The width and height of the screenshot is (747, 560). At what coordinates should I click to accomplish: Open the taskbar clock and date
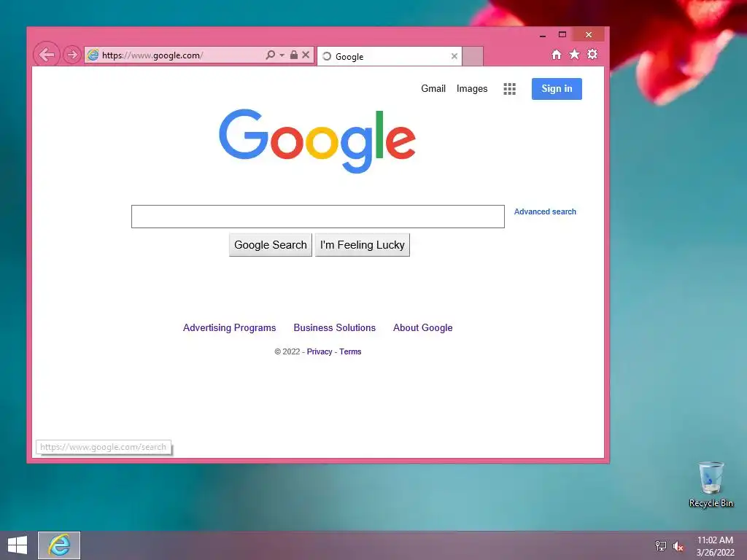pyautogui.click(x=715, y=546)
